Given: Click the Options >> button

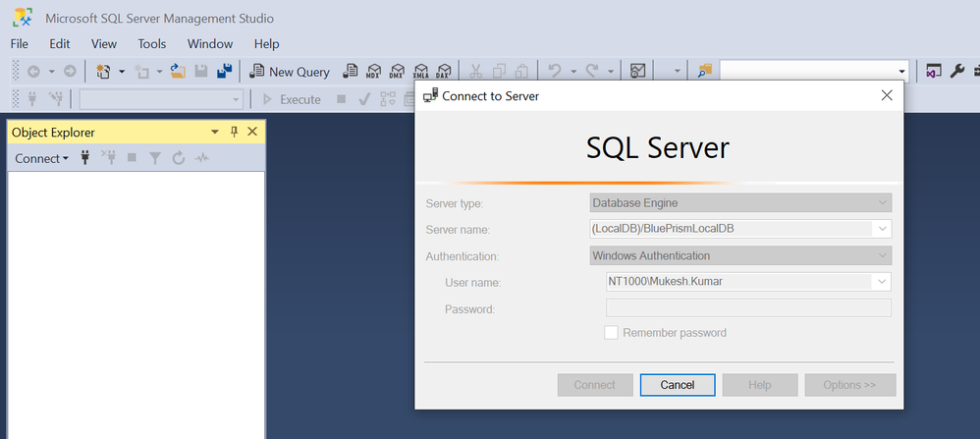Looking at the screenshot, I should (849, 385).
